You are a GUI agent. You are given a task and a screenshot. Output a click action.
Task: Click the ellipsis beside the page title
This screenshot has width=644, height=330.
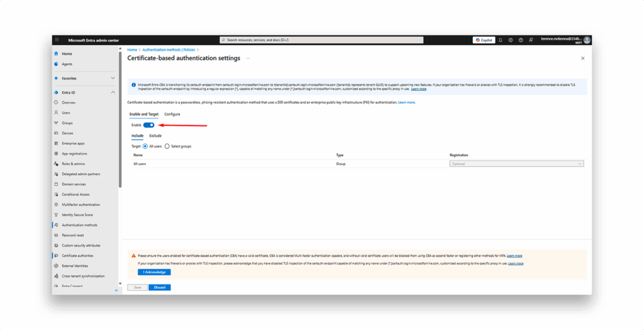point(248,59)
